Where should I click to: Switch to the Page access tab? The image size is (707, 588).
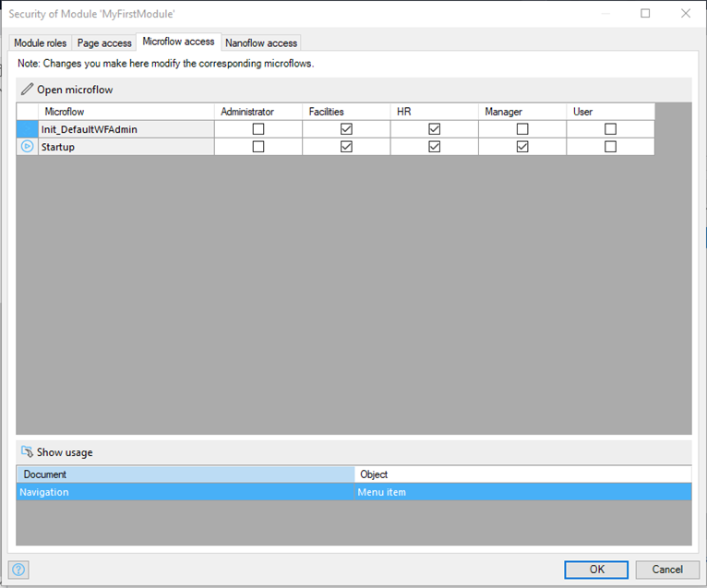[x=104, y=42]
